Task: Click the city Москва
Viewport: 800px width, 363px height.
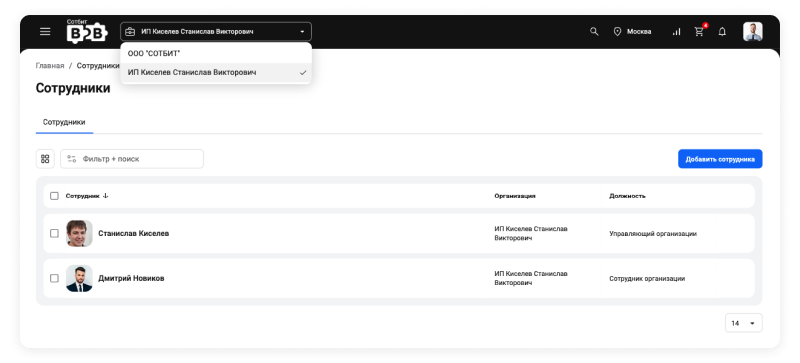Action: [639, 32]
